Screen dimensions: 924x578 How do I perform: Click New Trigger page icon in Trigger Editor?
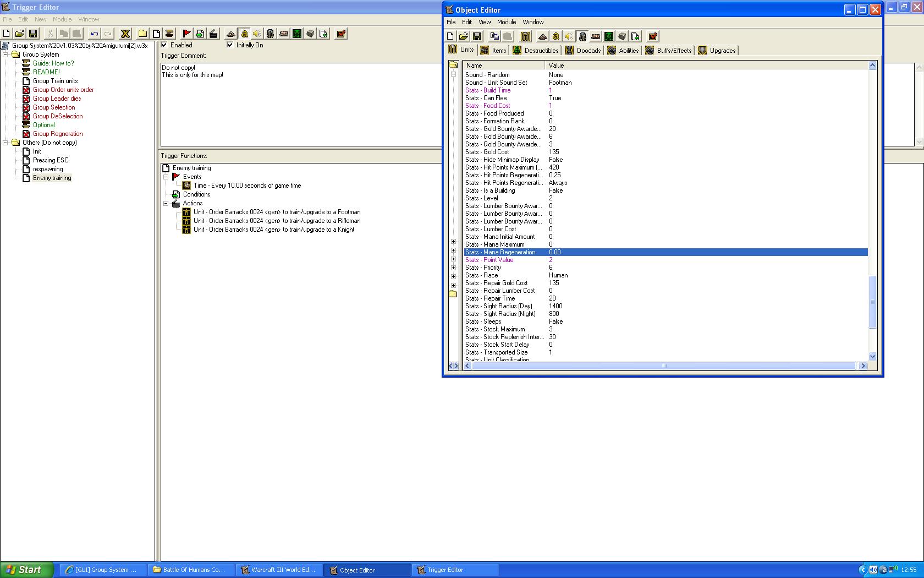click(156, 34)
